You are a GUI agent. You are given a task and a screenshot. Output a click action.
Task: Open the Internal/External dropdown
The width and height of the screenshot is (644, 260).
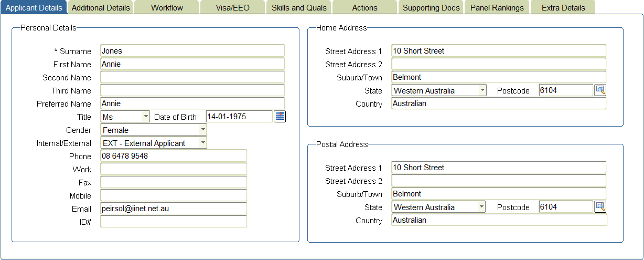click(154, 143)
